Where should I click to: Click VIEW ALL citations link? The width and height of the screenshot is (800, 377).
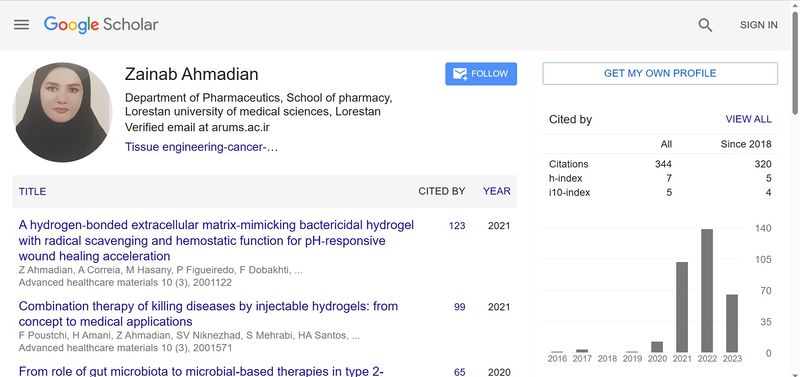(748, 119)
